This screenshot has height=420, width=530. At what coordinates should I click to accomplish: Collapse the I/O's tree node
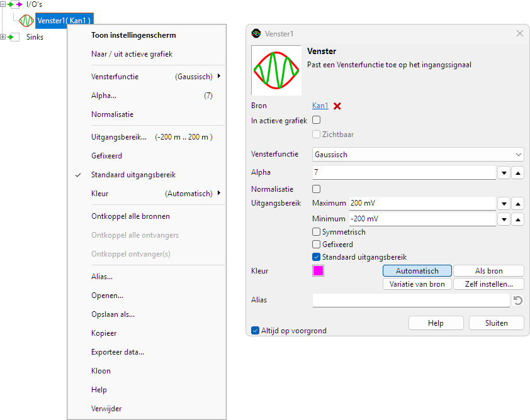point(3,4)
